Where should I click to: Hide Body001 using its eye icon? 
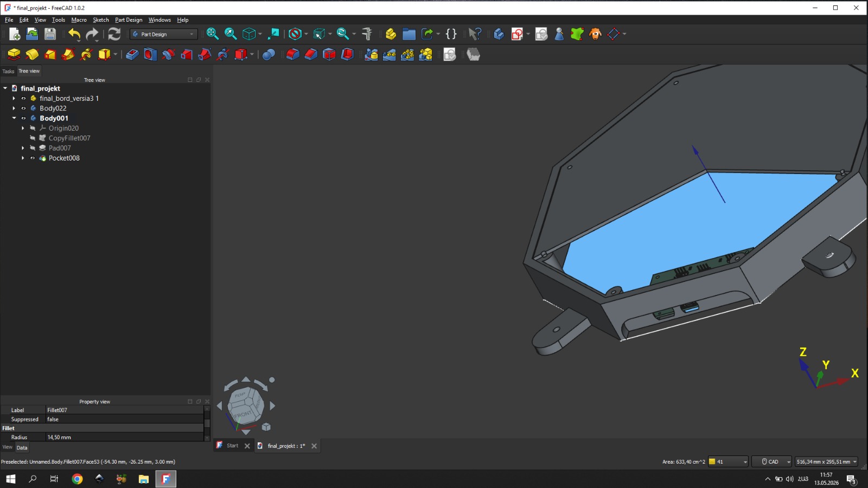(x=23, y=118)
